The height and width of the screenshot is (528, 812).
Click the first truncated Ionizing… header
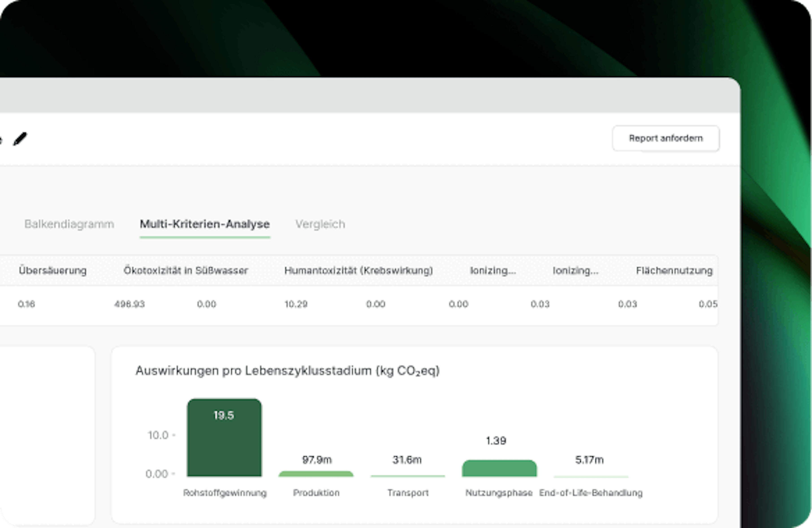point(493,270)
